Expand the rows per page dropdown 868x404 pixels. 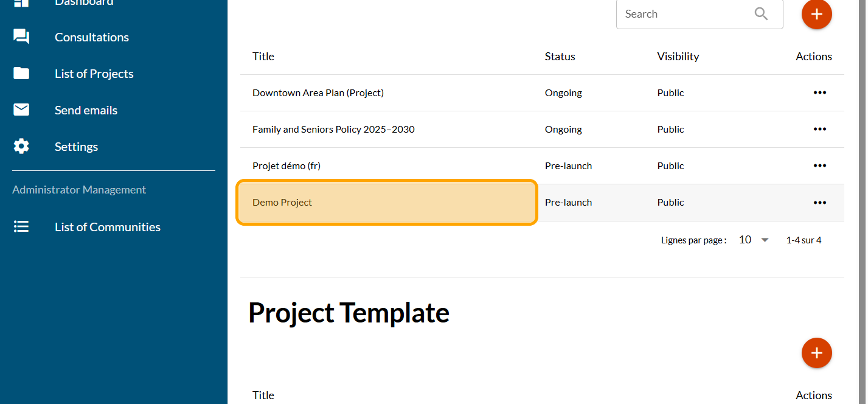[x=754, y=240]
